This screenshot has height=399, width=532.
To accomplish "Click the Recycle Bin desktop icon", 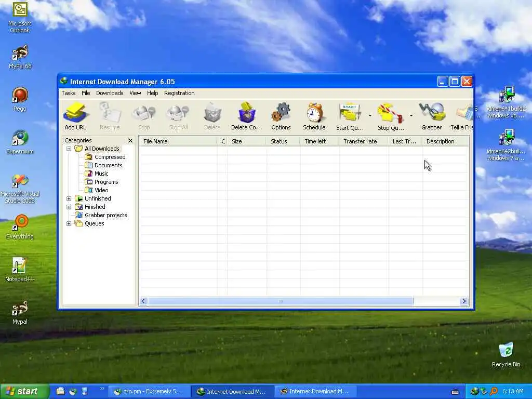I will 506,355.
